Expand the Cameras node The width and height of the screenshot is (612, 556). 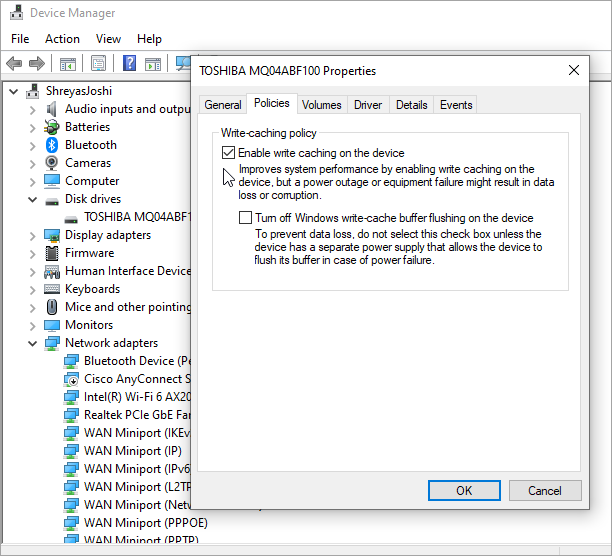(x=33, y=164)
